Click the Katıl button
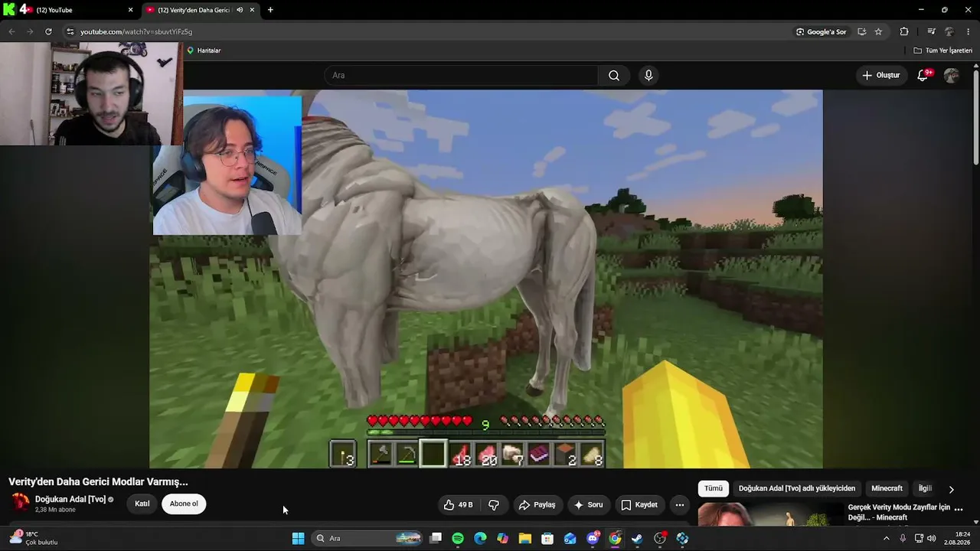This screenshot has height=551, width=980. (142, 504)
